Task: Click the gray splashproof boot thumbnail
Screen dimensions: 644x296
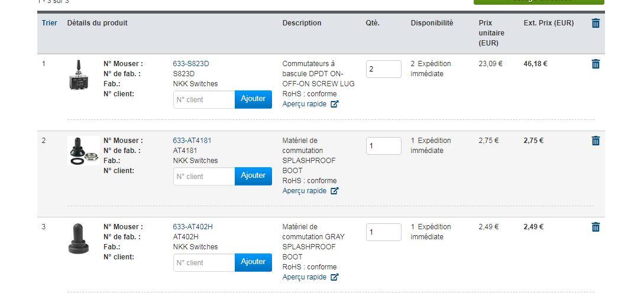Action: tap(78, 239)
